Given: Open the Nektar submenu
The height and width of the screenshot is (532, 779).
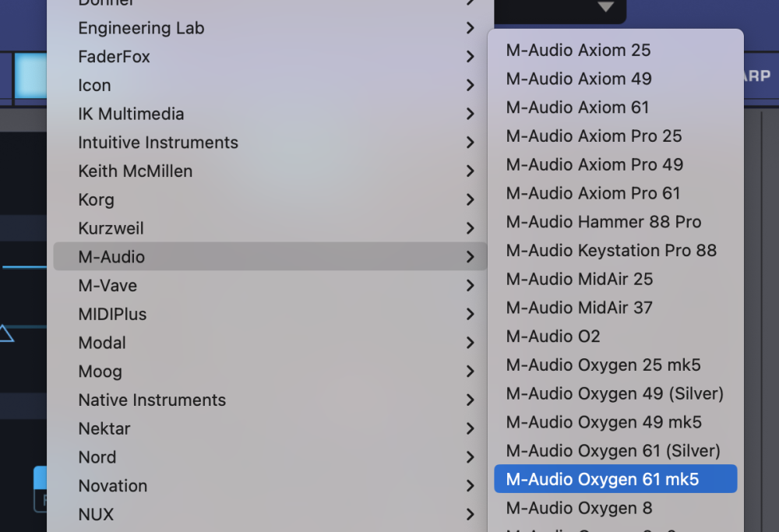Looking at the screenshot, I should tap(104, 428).
